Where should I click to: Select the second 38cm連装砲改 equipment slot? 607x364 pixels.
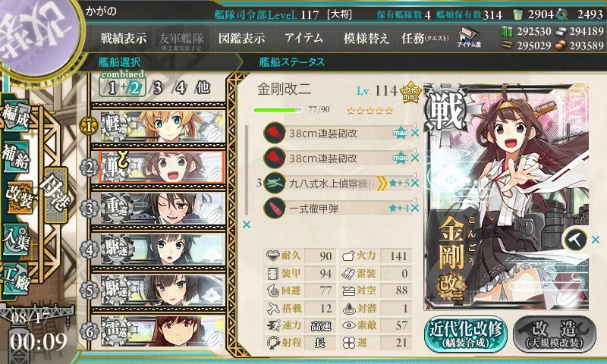[x=337, y=158]
